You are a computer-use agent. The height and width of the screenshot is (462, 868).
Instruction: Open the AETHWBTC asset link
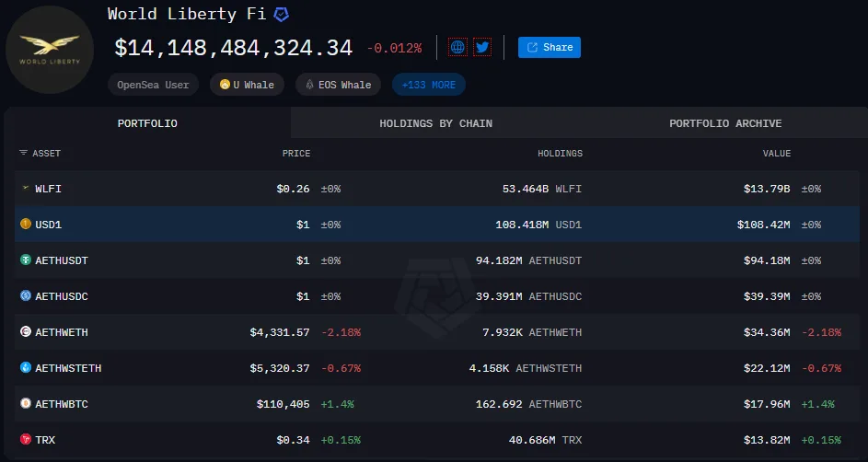[62, 404]
